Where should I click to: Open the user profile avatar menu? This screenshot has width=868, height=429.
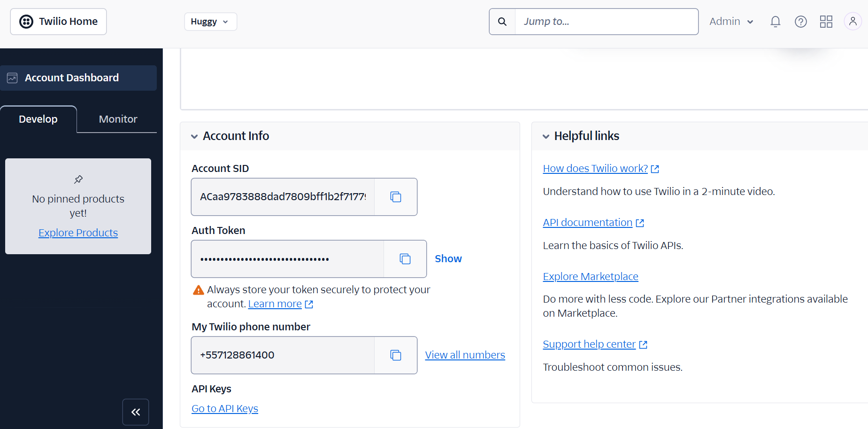(x=853, y=22)
